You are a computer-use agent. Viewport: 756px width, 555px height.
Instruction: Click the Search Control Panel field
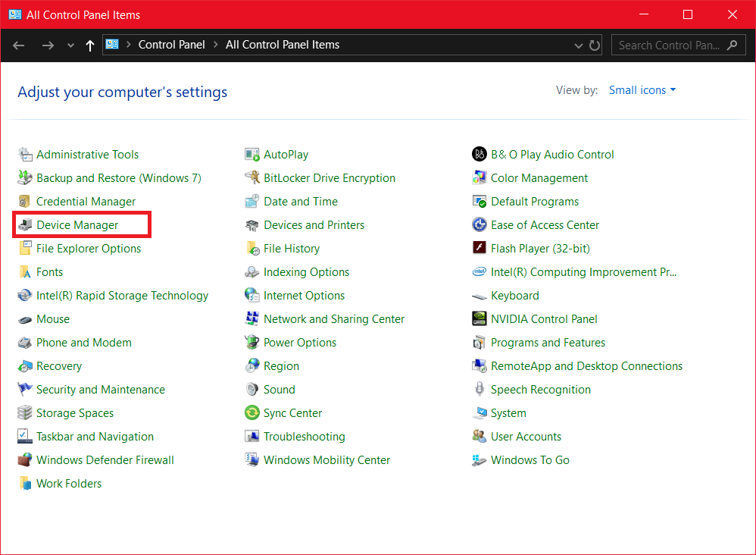(x=679, y=45)
